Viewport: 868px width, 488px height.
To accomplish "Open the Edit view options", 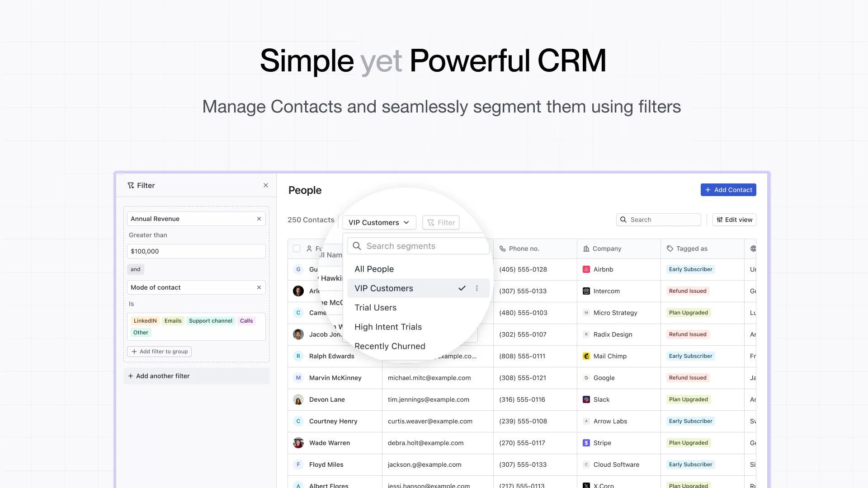I will (734, 220).
